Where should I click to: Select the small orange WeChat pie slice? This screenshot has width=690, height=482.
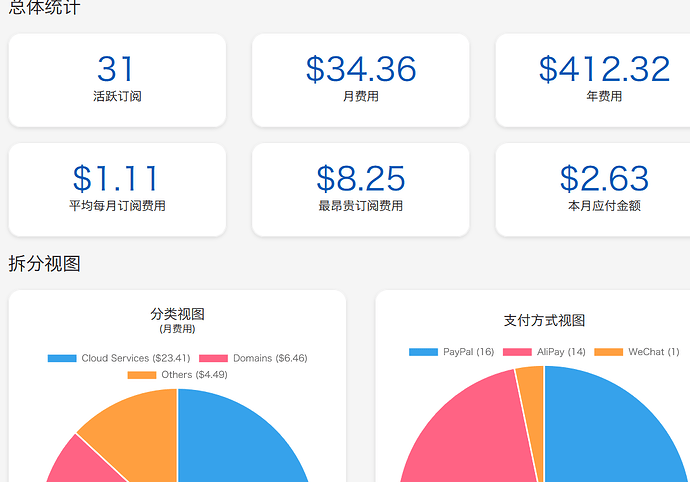pos(531,378)
